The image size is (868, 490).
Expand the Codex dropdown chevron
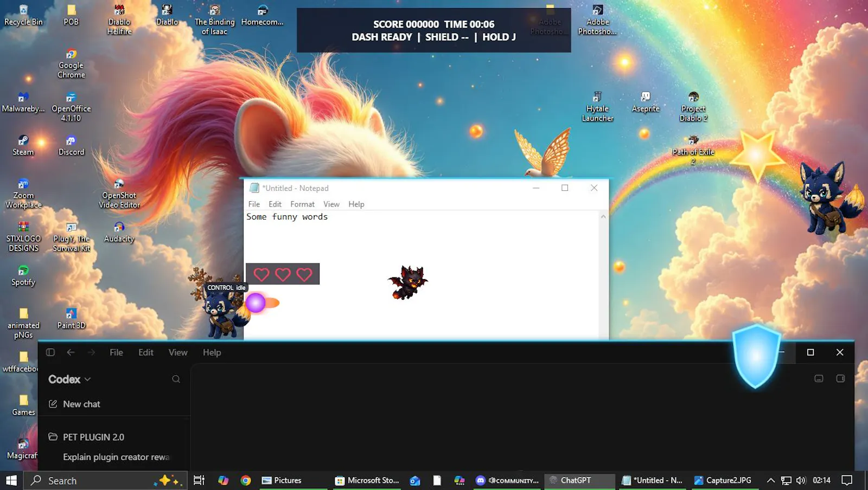88,379
